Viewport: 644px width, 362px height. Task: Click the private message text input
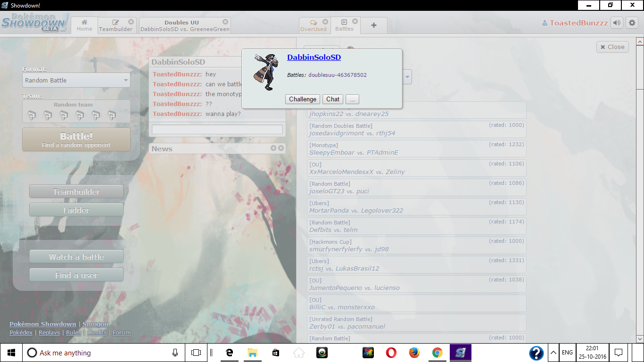click(217, 129)
